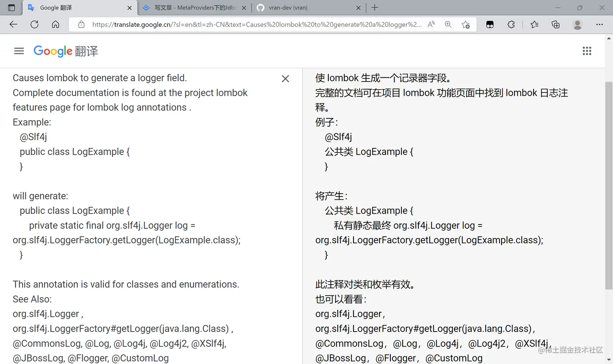613x364 pixels.
Task: Click the source line 'Causes lombok to generate a logger field.'
Action: tap(100, 78)
